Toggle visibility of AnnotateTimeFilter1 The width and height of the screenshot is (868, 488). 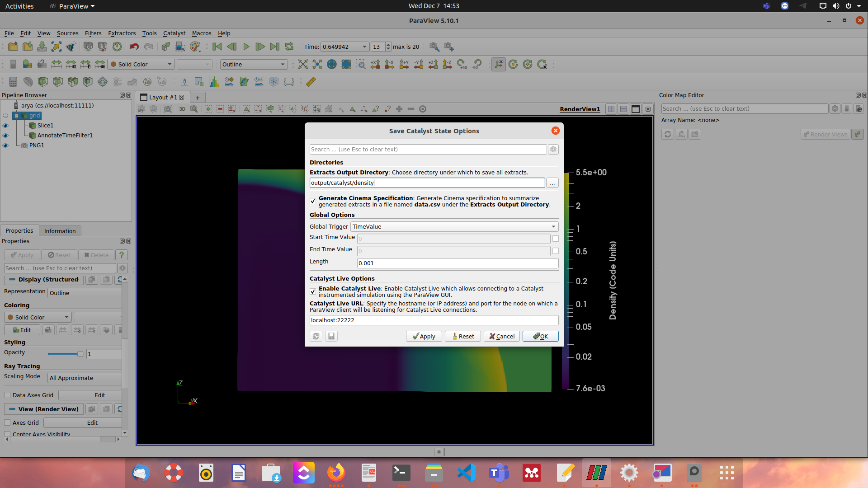tap(5, 136)
